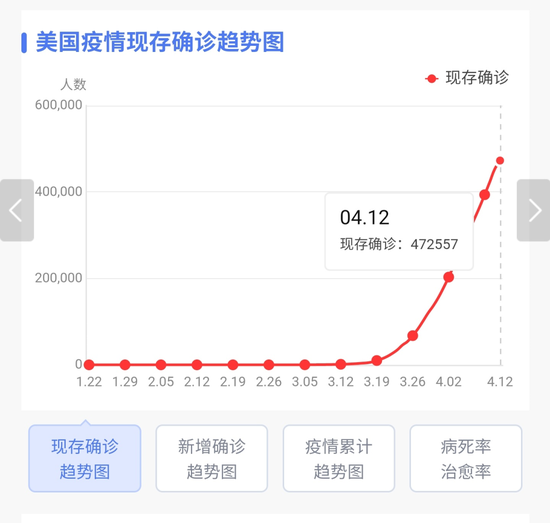This screenshot has height=523, width=550.
Task: Click the tooltip date 04.12
Action: pos(364,217)
